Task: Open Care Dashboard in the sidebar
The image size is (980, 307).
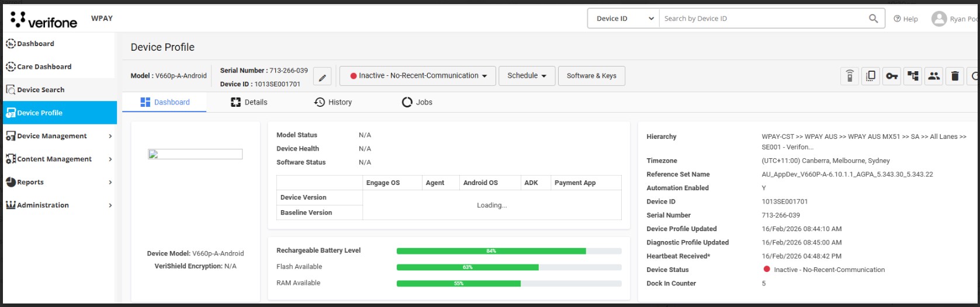Action: click(x=58, y=67)
